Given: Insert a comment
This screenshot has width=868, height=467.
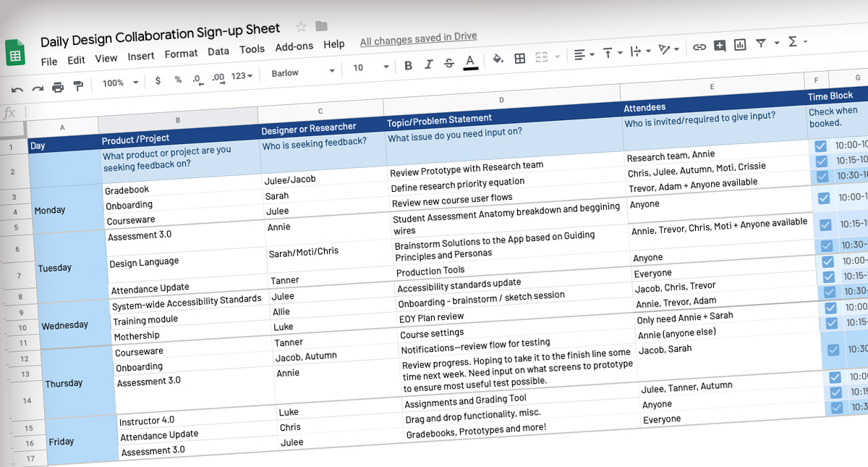Looking at the screenshot, I should (719, 45).
